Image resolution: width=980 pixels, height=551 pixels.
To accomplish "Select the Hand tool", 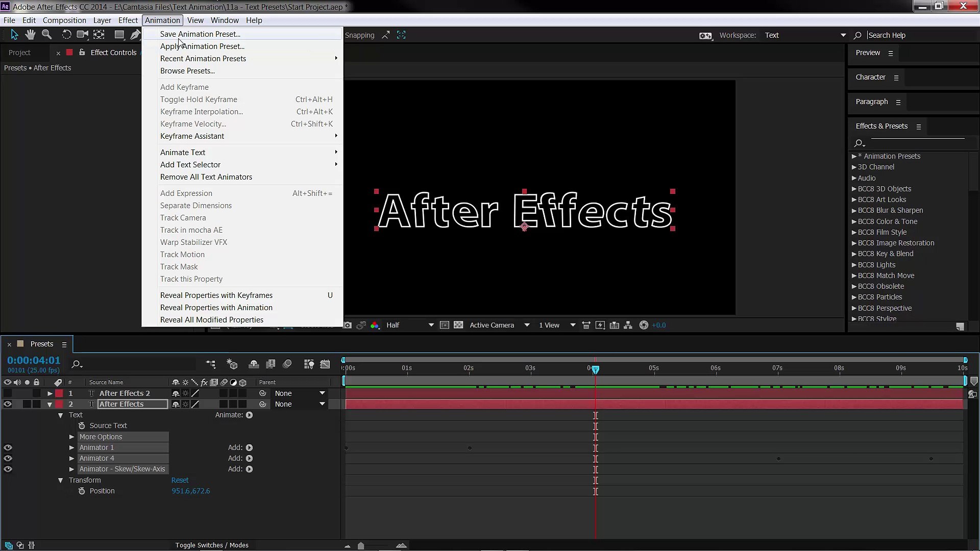I will (x=31, y=35).
